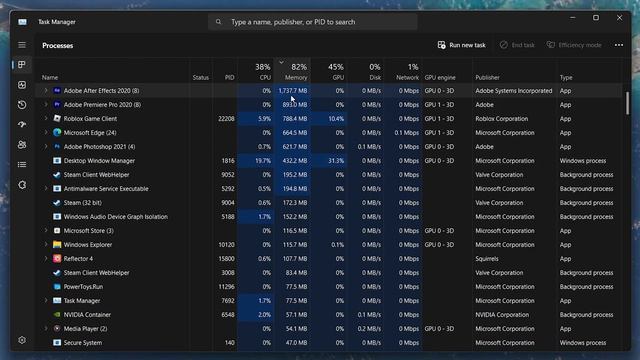Sort by the Status column header
Viewport: 640px width, 360px height.
(200, 78)
